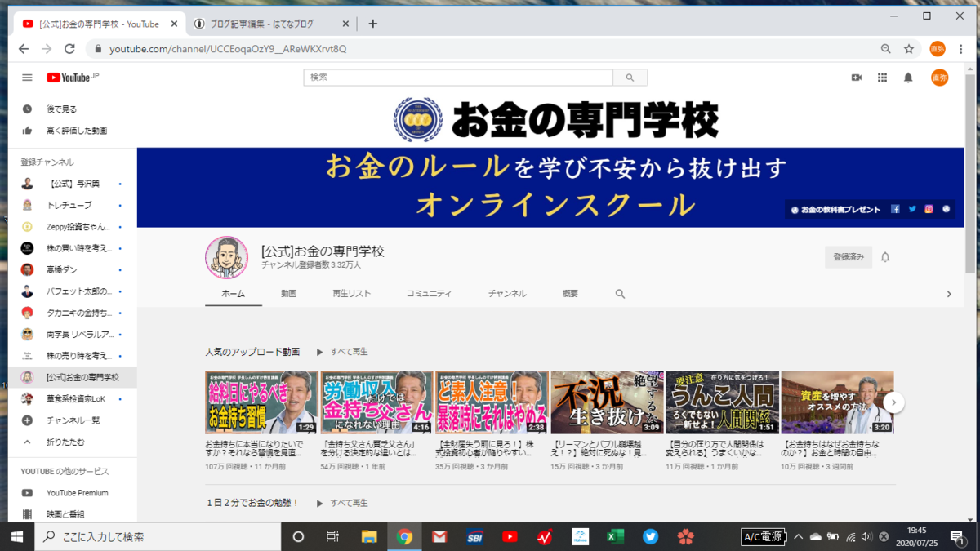Viewport: 980px width, 551px height.
Task: Open お金の教科書プレゼント banner link
Action: 835,210
